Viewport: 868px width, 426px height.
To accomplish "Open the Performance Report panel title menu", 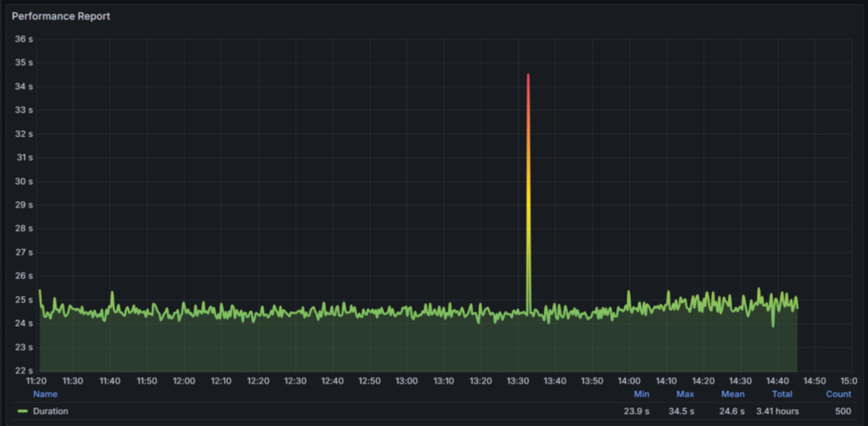I will coord(61,16).
